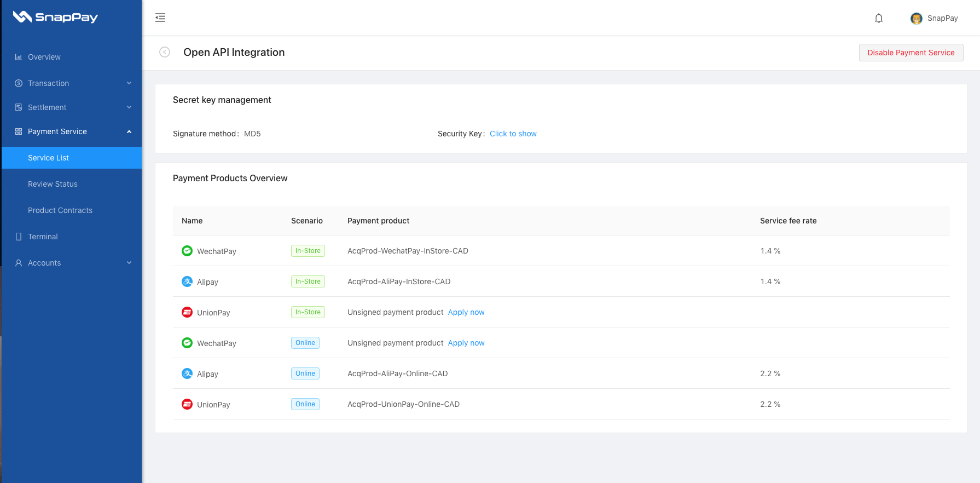This screenshot has width=980, height=483.
Task: Expand the Accounts menu chevron
Action: [x=129, y=263]
